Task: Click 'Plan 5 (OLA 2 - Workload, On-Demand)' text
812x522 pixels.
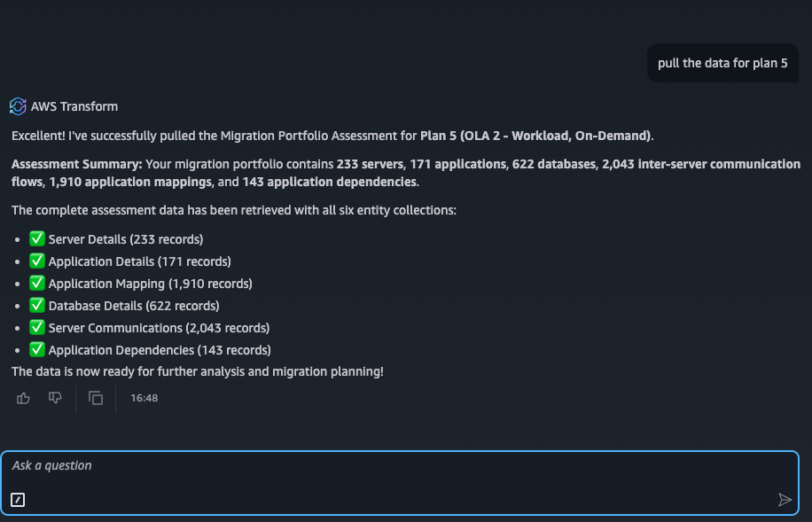Action: [x=535, y=136]
